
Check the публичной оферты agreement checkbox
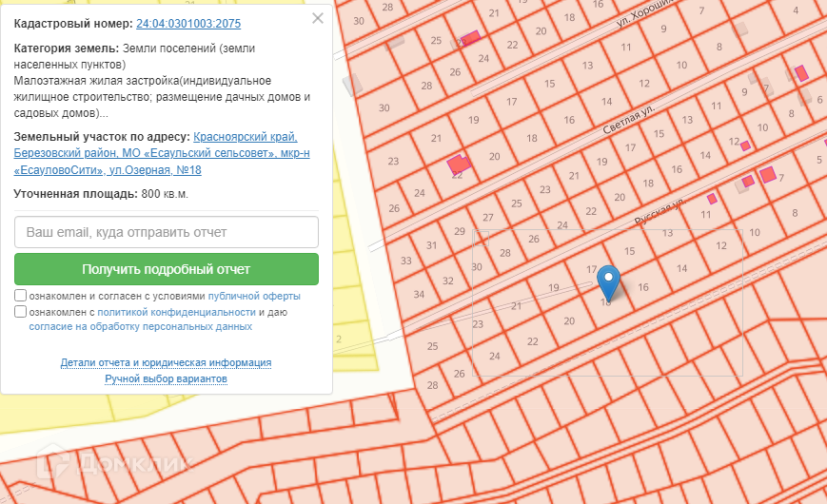pyautogui.click(x=20, y=295)
